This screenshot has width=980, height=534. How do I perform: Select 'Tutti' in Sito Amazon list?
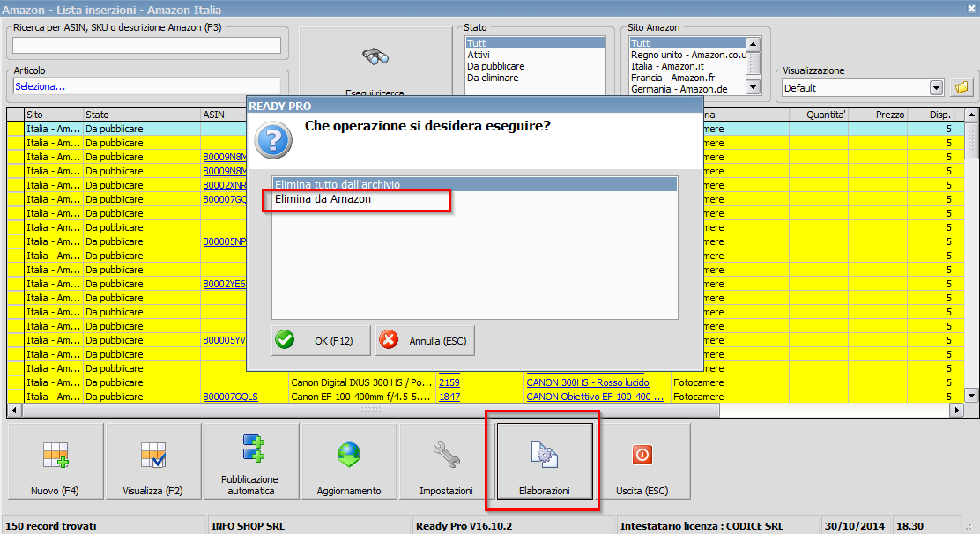[687, 43]
